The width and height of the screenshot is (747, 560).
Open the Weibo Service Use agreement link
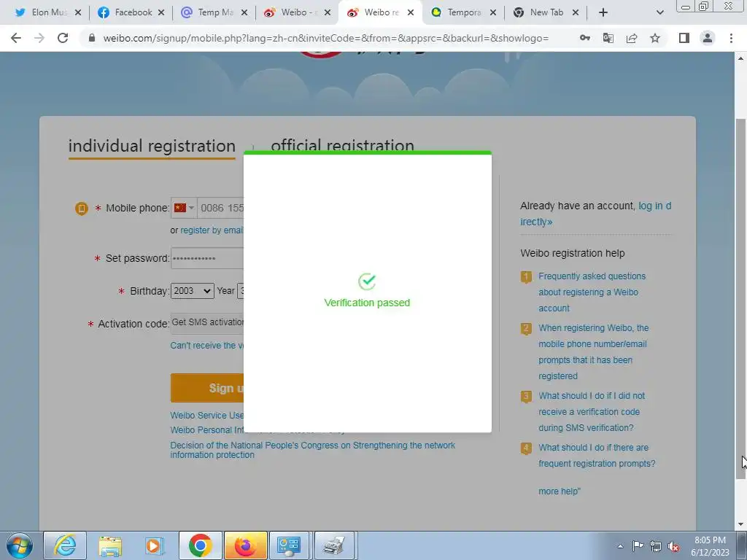207,415
